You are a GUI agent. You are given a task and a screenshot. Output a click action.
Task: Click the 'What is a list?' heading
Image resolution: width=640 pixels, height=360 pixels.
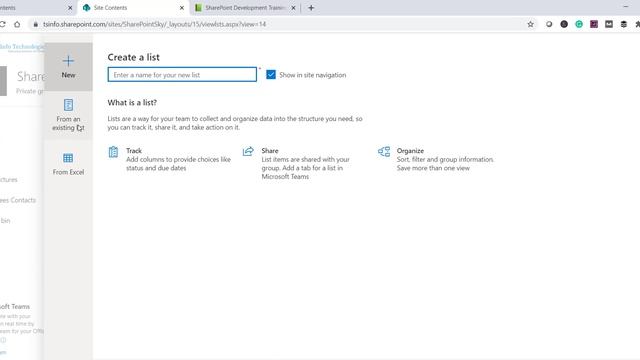(132, 103)
